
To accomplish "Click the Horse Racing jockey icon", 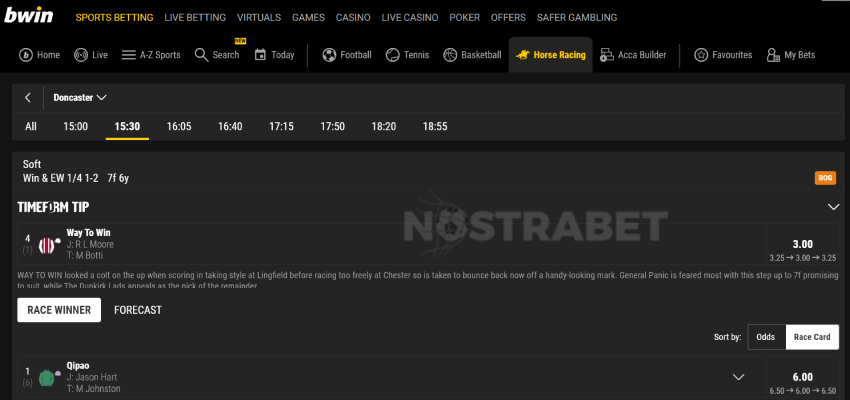I will [523, 55].
